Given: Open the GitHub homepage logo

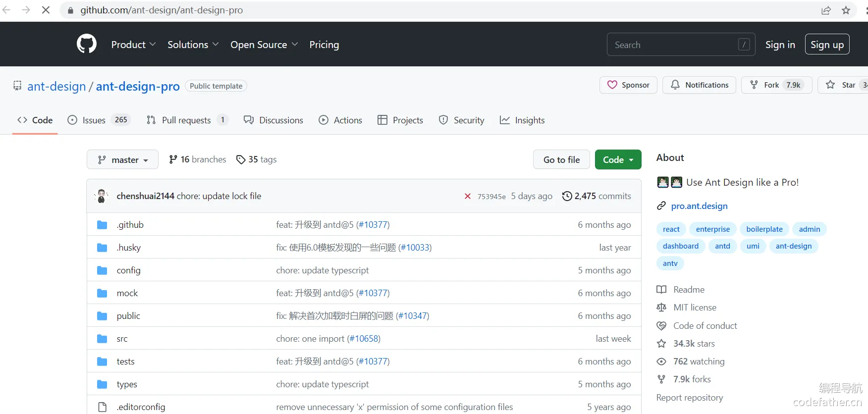Looking at the screenshot, I should point(87,44).
